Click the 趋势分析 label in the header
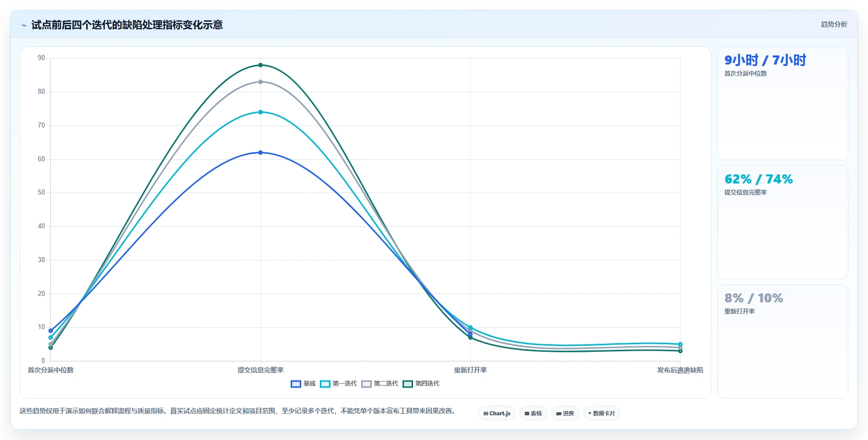 pyautogui.click(x=834, y=24)
